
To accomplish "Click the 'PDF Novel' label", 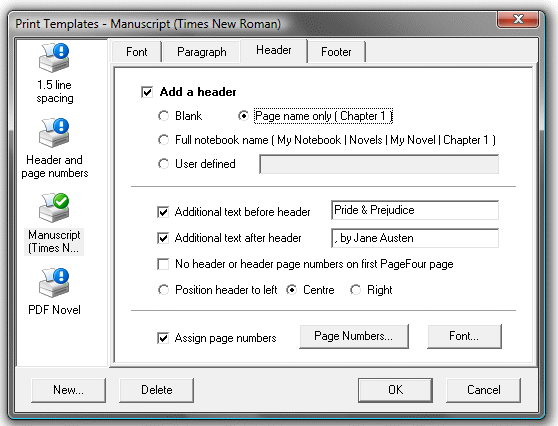I will click(54, 310).
